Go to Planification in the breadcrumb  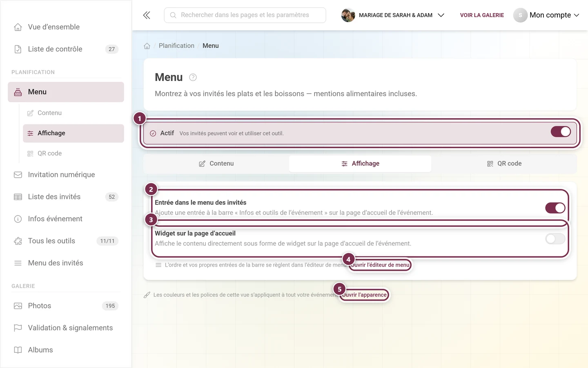tap(176, 46)
